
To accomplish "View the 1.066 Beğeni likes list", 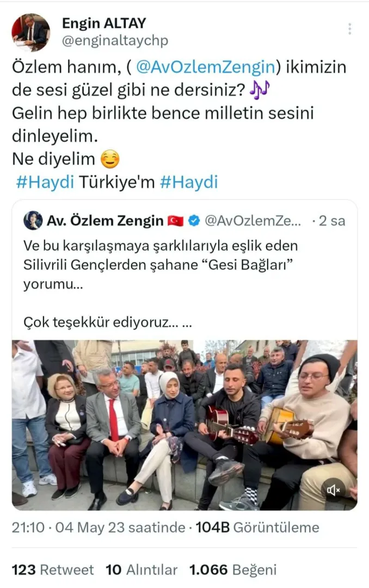I will [233, 569].
